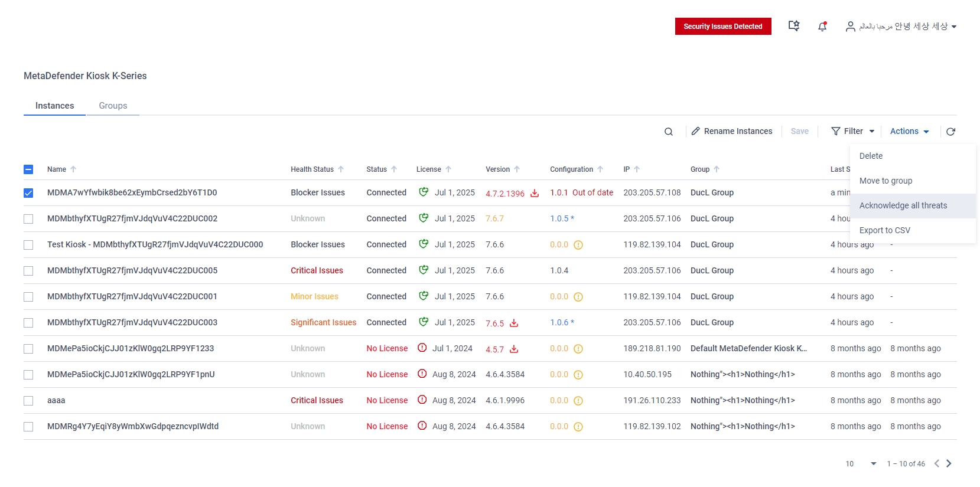Open the bookmarks star icon in header
The height and width of the screenshot is (487, 980).
click(x=794, y=26)
